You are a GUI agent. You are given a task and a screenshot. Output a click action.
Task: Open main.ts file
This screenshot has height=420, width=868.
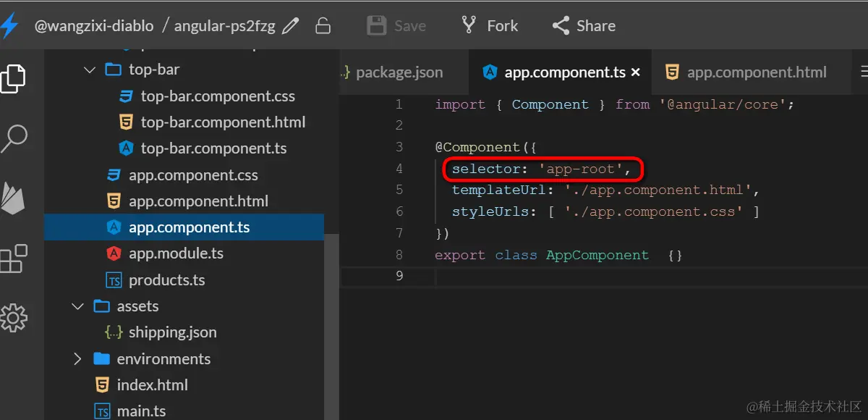(141, 411)
